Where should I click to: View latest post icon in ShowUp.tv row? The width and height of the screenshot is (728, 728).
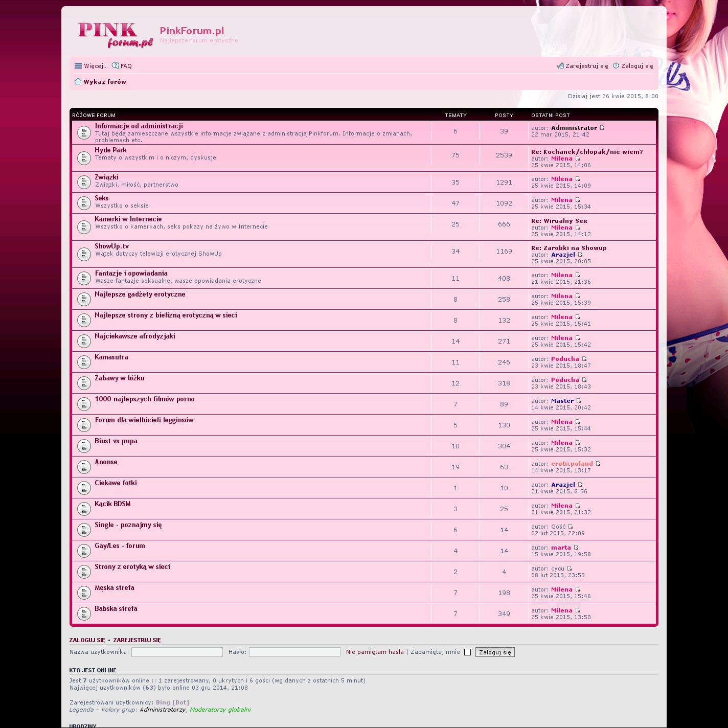tap(580, 255)
